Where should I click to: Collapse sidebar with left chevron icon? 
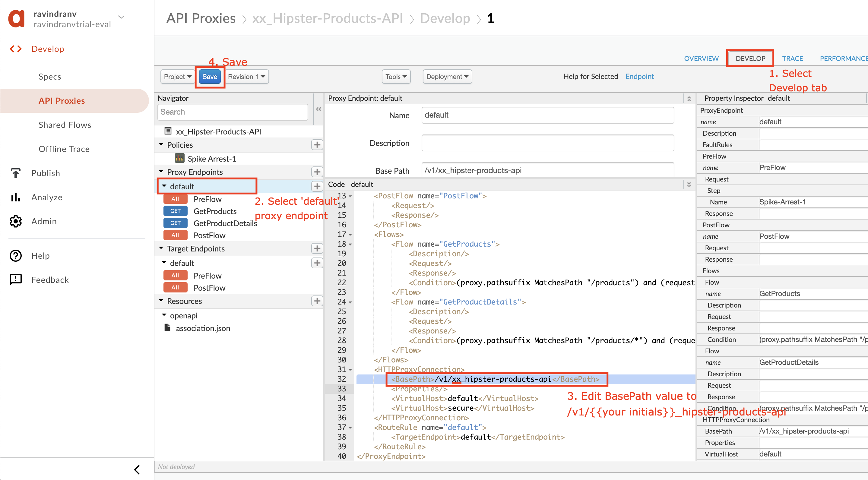(137, 469)
